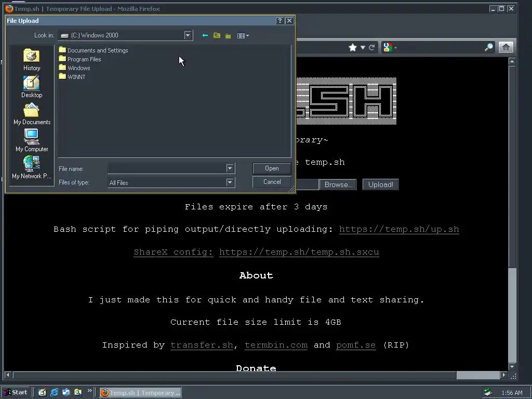Viewport: 532px width, 399px height.
Task: Open My Network Places shortcut
Action: coord(32,168)
